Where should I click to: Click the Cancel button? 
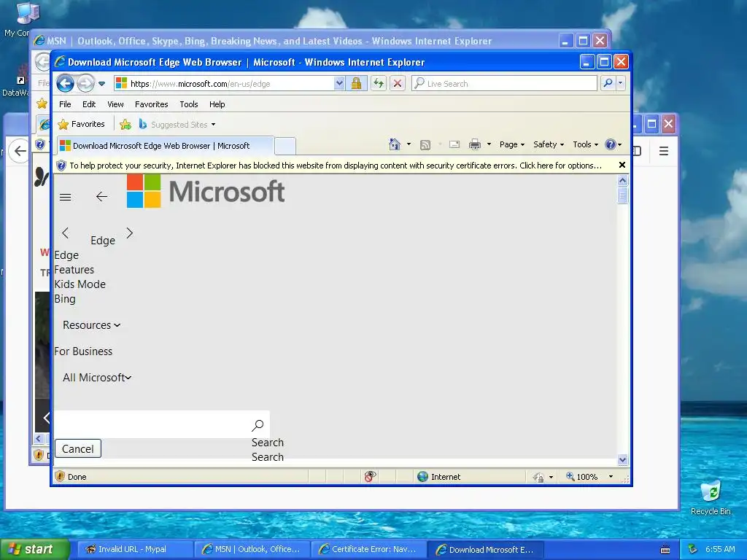(78, 449)
